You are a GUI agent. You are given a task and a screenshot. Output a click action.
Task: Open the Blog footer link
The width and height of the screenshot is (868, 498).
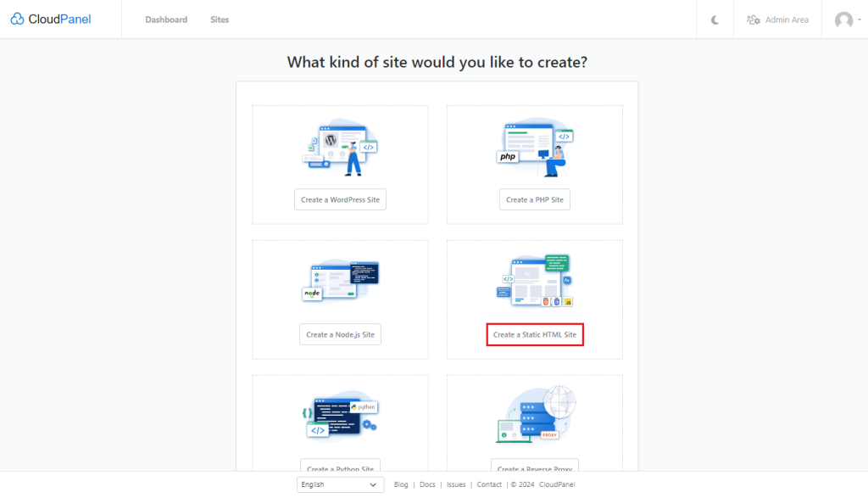401,484
